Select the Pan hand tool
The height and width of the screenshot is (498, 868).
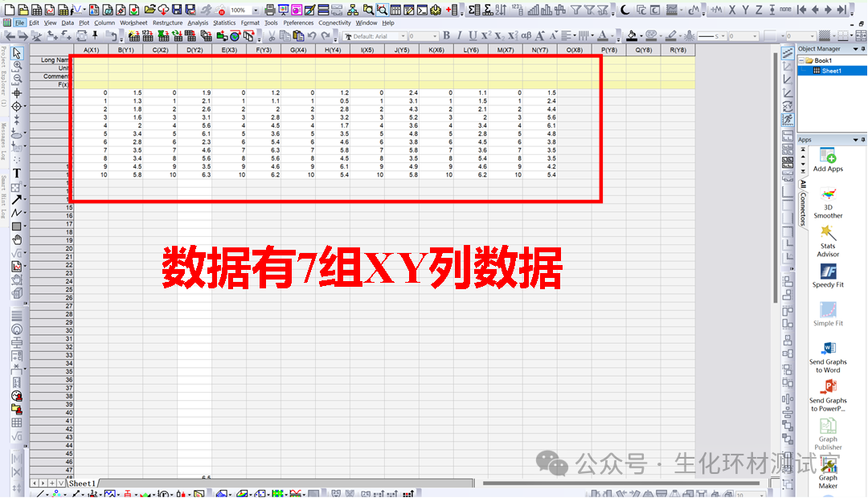(17, 239)
